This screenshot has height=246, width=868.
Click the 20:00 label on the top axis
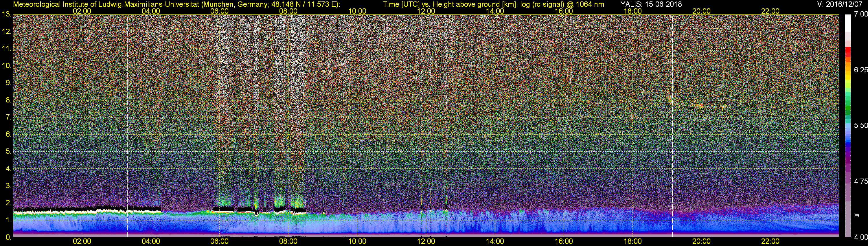click(x=702, y=11)
